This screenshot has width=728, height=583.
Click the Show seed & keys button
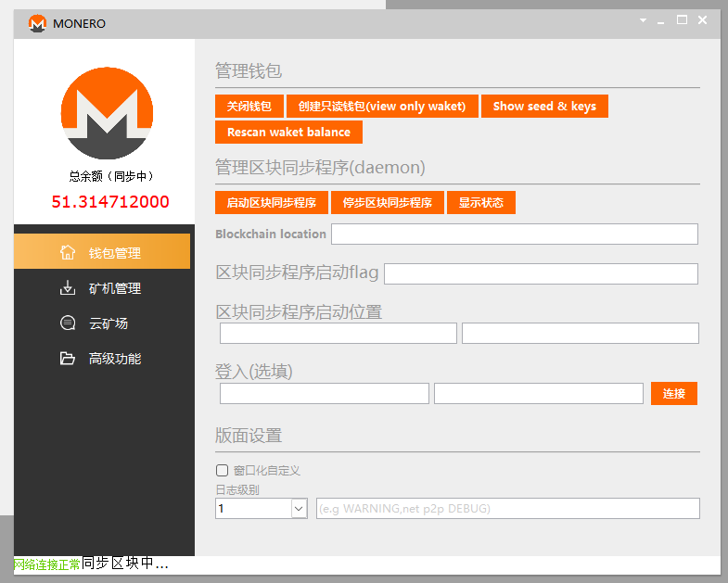click(544, 107)
